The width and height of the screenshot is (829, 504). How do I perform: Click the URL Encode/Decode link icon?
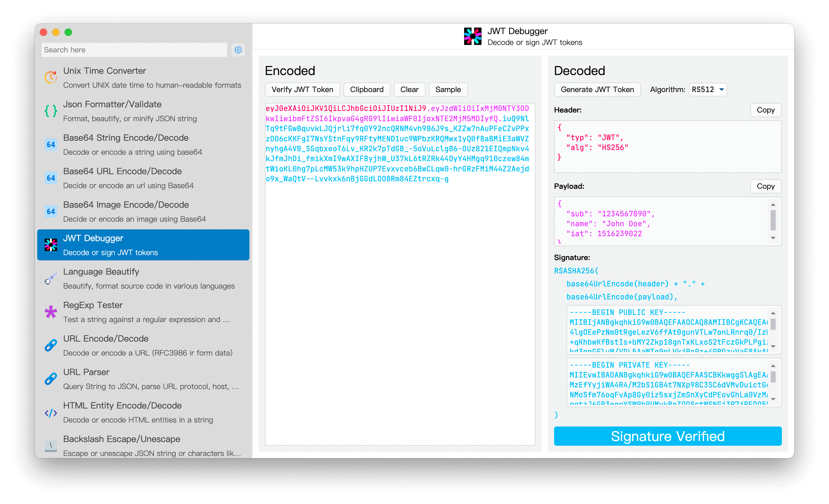[51, 345]
